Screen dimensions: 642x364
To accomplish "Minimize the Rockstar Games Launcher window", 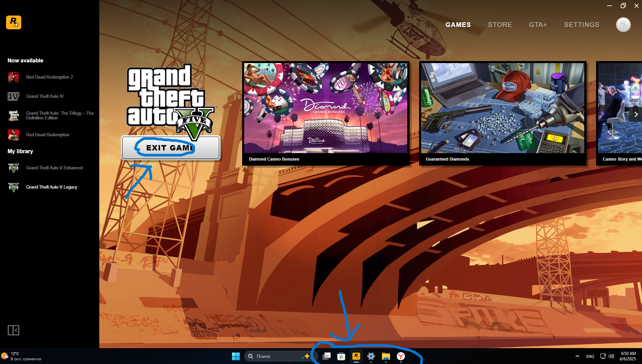I will 610,6.
